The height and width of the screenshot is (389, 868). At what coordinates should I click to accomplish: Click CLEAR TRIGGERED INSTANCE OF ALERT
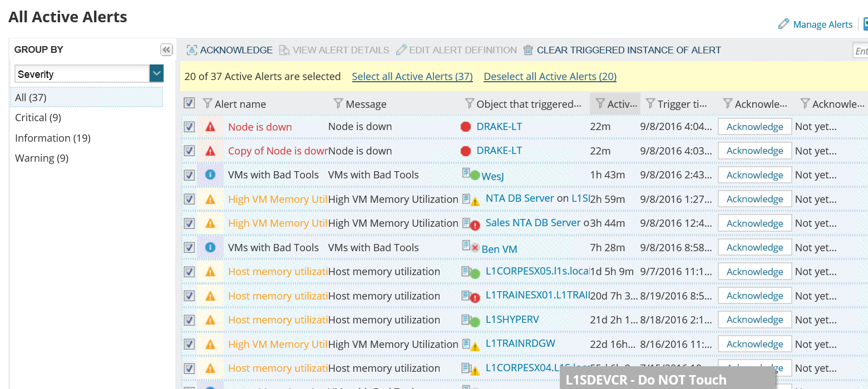pos(629,50)
